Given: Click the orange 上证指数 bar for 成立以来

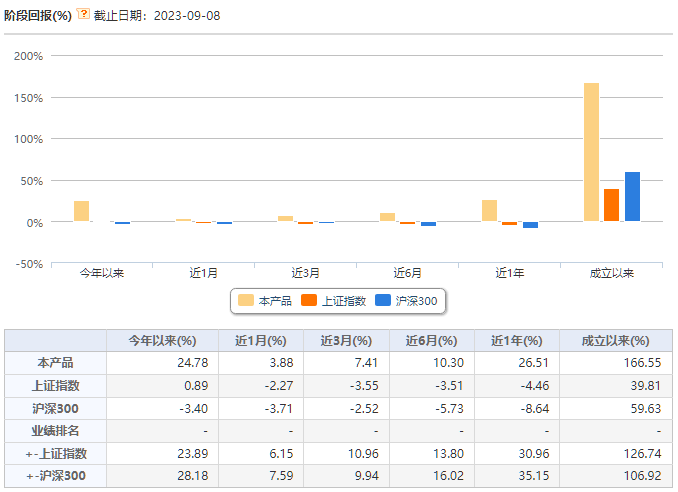Looking at the screenshot, I should click(x=611, y=205).
